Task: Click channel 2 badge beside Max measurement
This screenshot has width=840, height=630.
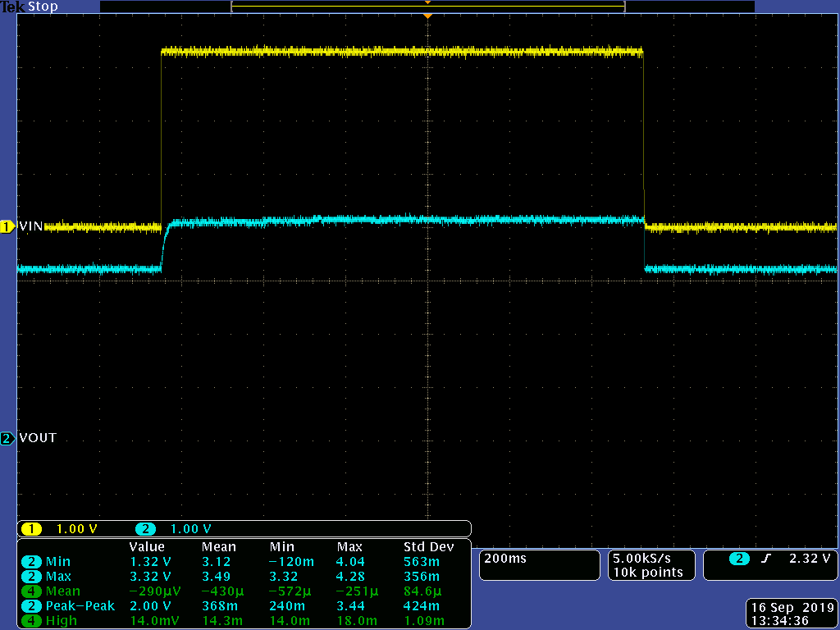Action: [32, 577]
